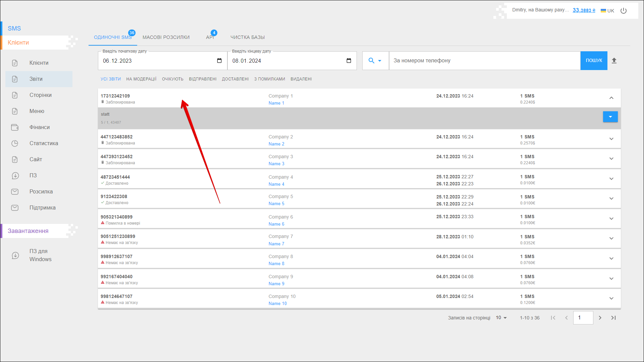644x362 pixels.
Task: Open Фінанси wallet icon in sidebar
Action: 15,127
